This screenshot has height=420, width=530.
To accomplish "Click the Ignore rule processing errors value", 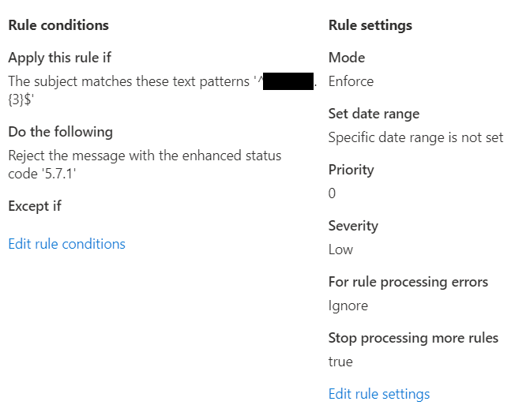I will click(348, 306).
